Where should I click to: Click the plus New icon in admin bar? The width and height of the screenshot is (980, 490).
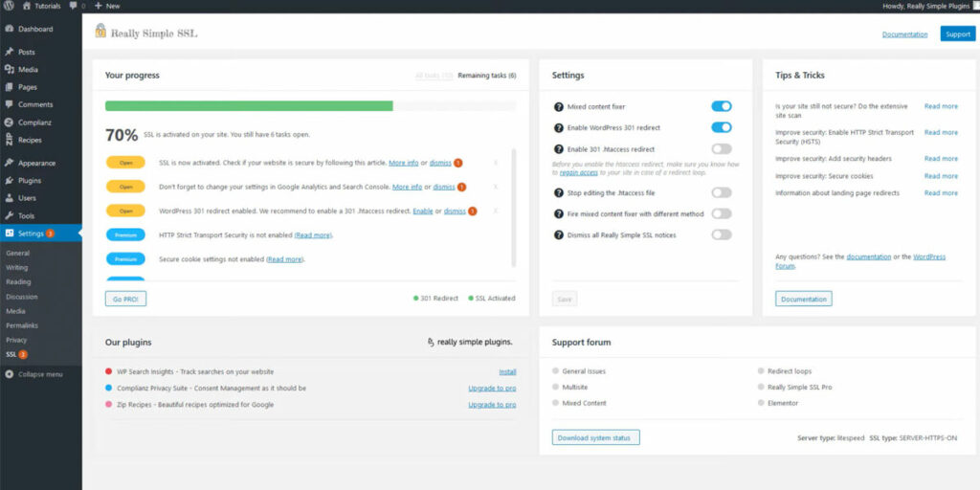point(99,6)
